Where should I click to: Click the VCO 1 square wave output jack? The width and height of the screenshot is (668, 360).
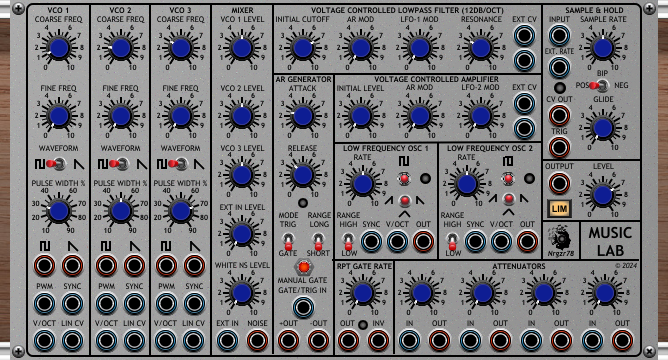point(44,265)
